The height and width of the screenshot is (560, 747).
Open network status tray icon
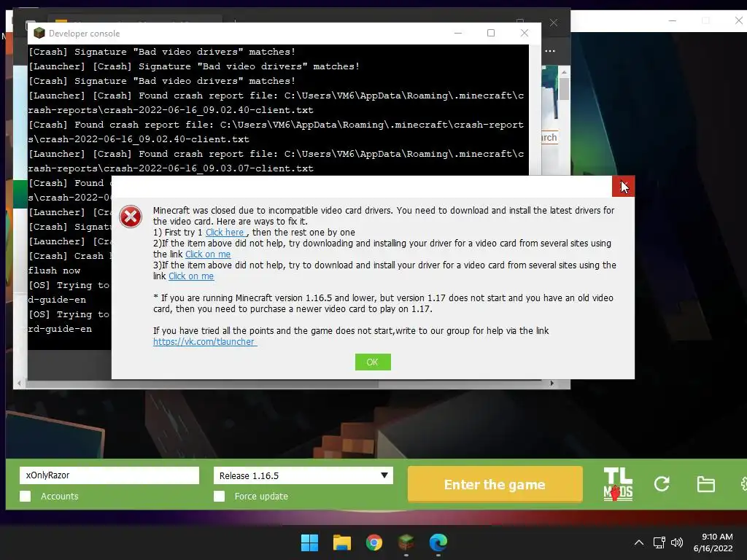pyautogui.click(x=659, y=542)
